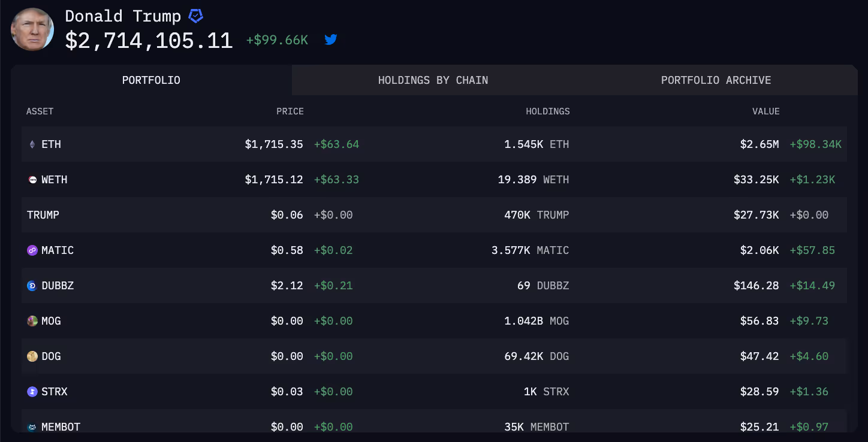Click DUBBZ value change +$14.49
The image size is (868, 442).
[x=812, y=286]
